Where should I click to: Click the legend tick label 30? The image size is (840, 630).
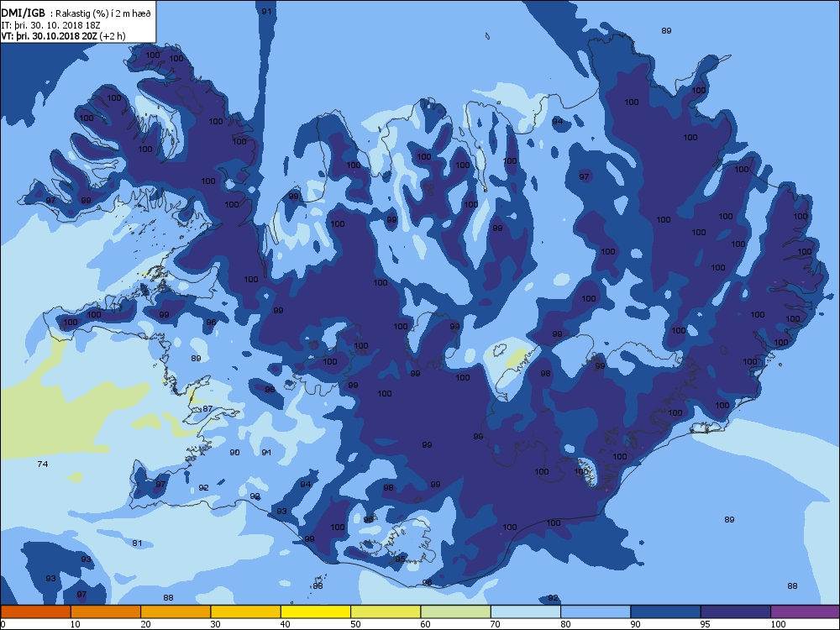(x=215, y=624)
